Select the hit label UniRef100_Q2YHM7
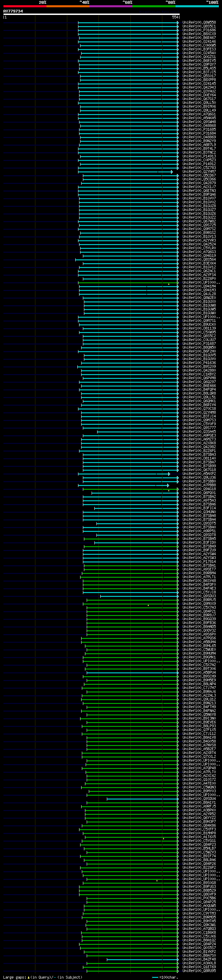Image resolution: width=222 pixels, height=980 pixels. tap(199, 172)
